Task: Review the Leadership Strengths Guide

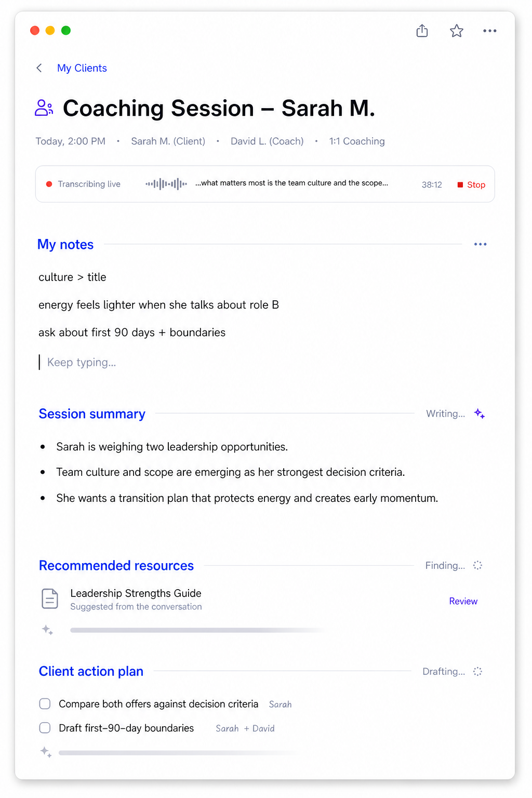Action: pos(463,601)
